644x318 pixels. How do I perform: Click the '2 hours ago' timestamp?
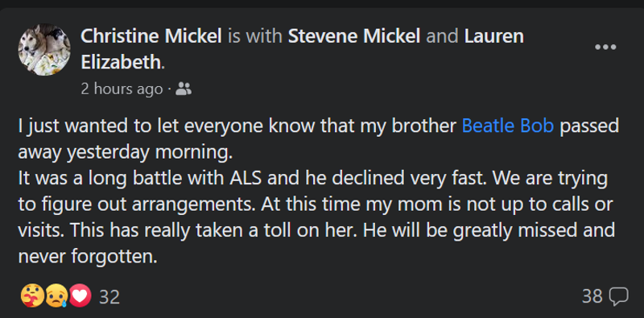point(122,89)
